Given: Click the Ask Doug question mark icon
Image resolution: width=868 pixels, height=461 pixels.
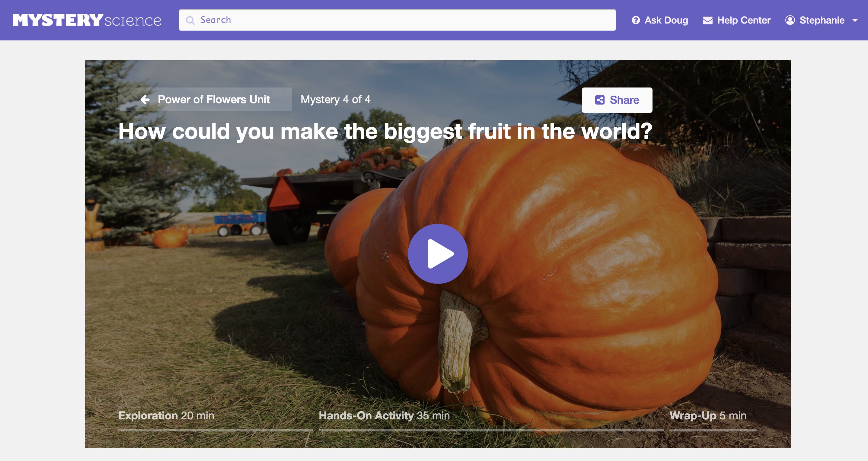Looking at the screenshot, I should pos(636,20).
